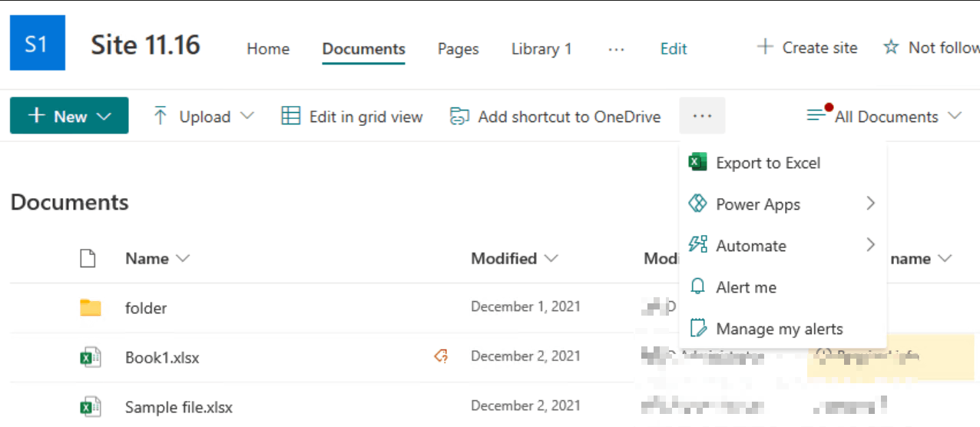Click Create site
The width and height of the screenshot is (980, 427).
tap(807, 48)
